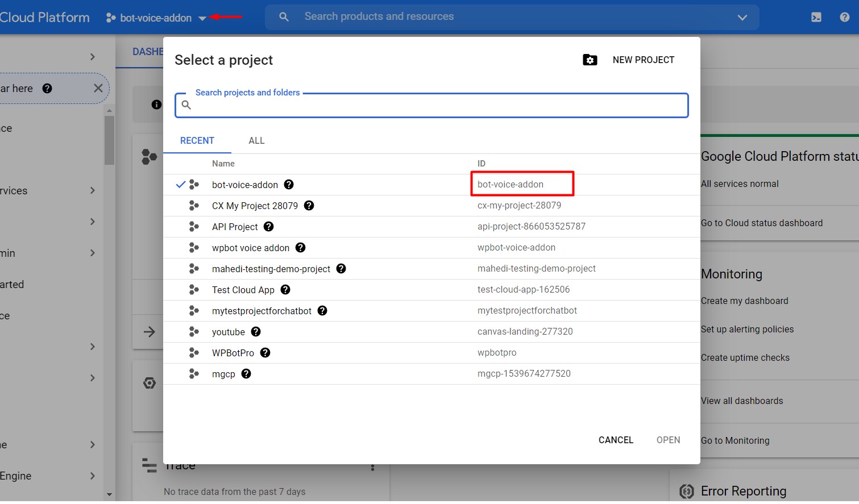
Task: Click the help icon next to mgcp
Action: (246, 374)
